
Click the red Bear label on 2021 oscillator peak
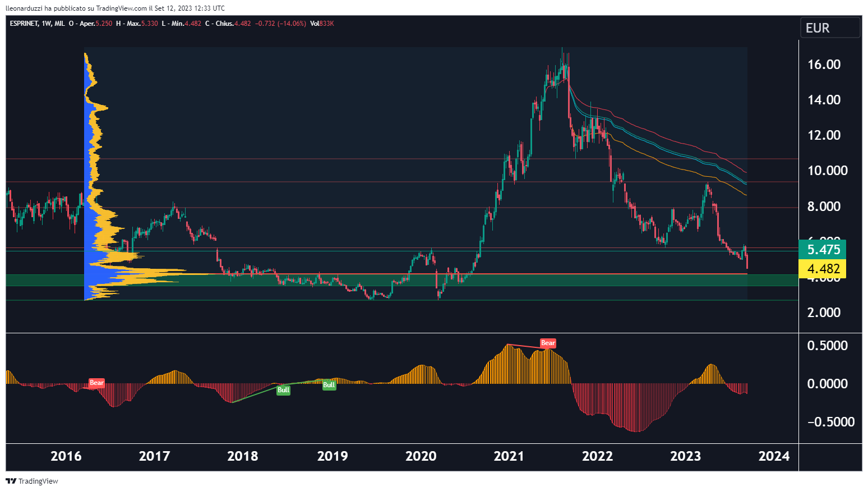click(x=548, y=343)
